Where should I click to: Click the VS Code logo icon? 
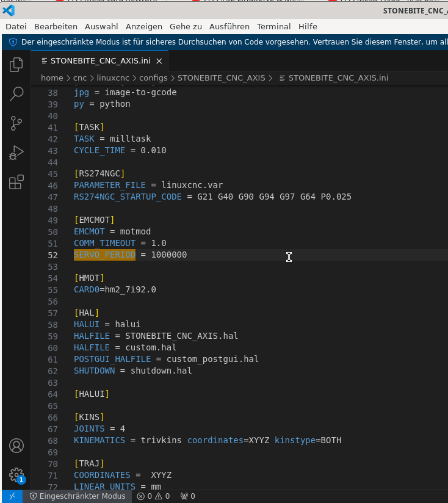(9, 10)
